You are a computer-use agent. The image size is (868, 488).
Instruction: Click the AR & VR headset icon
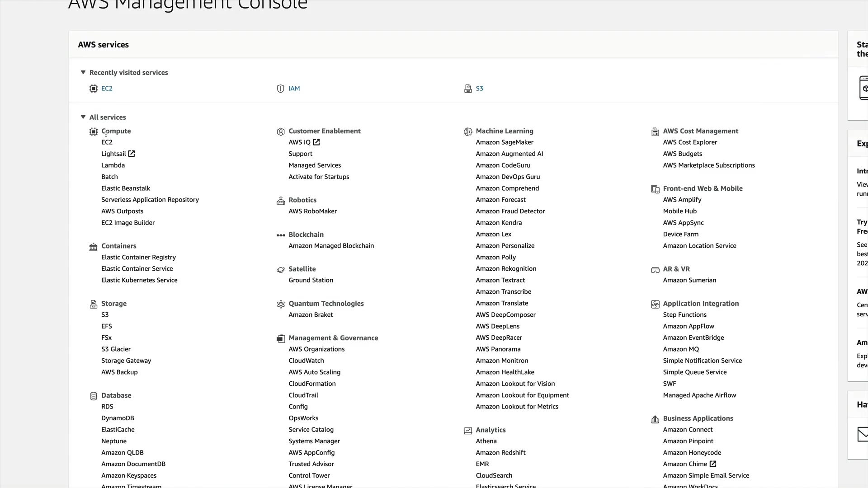click(x=655, y=270)
